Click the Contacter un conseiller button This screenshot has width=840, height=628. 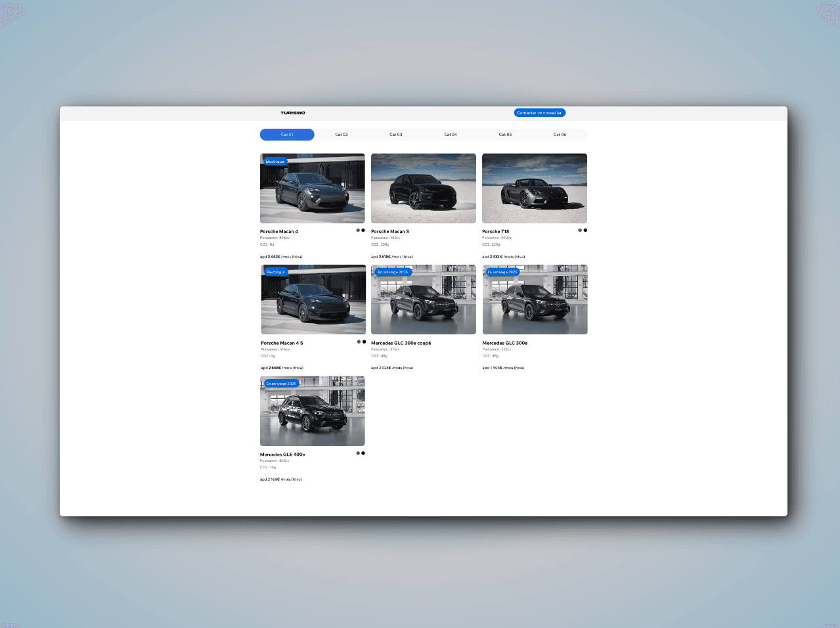(539, 113)
